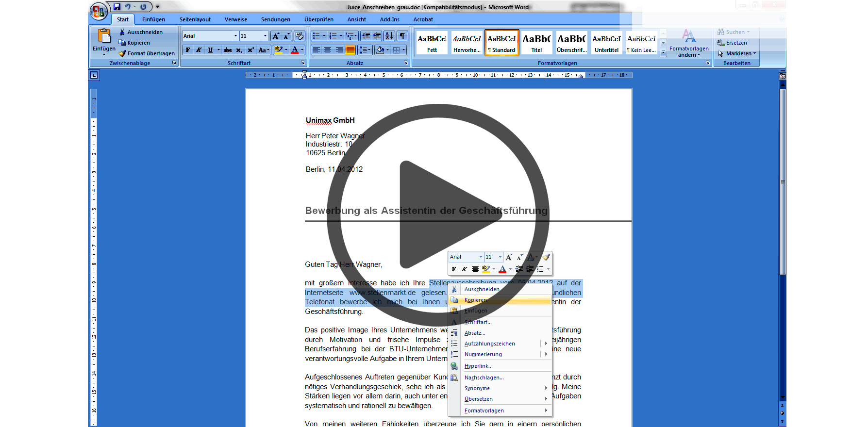Switch to the Seitenlayout ribbon tab
868x427 pixels.
195,19
